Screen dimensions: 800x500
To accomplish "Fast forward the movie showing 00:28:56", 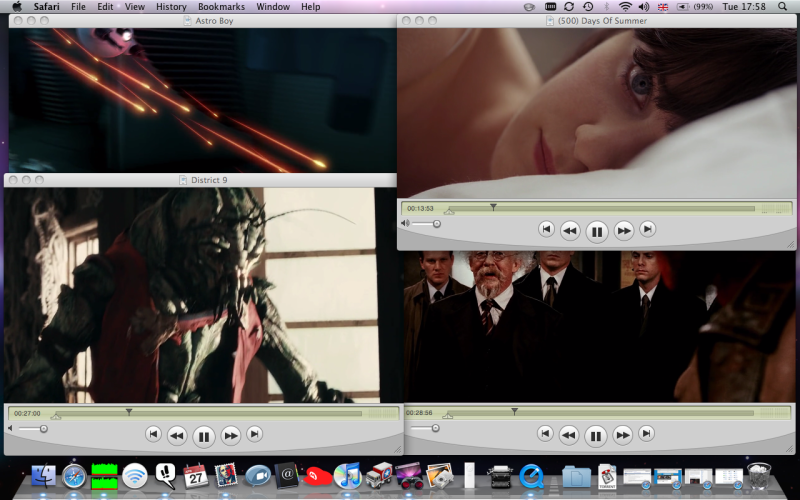I will click(622, 435).
